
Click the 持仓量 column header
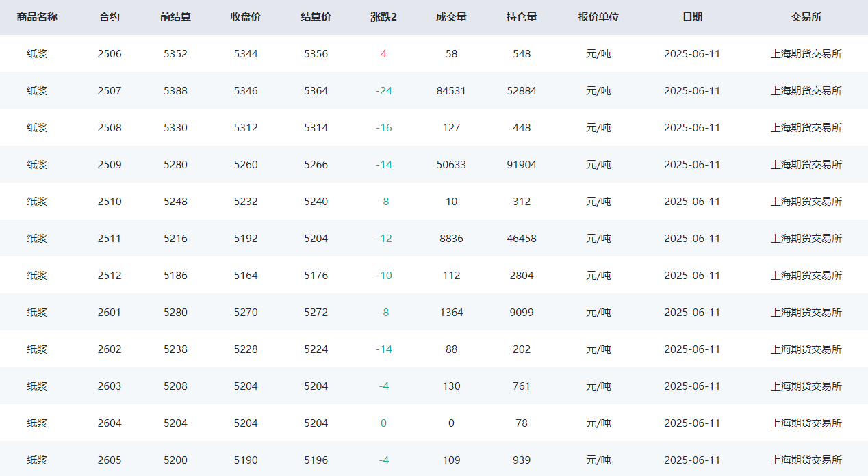point(522,17)
